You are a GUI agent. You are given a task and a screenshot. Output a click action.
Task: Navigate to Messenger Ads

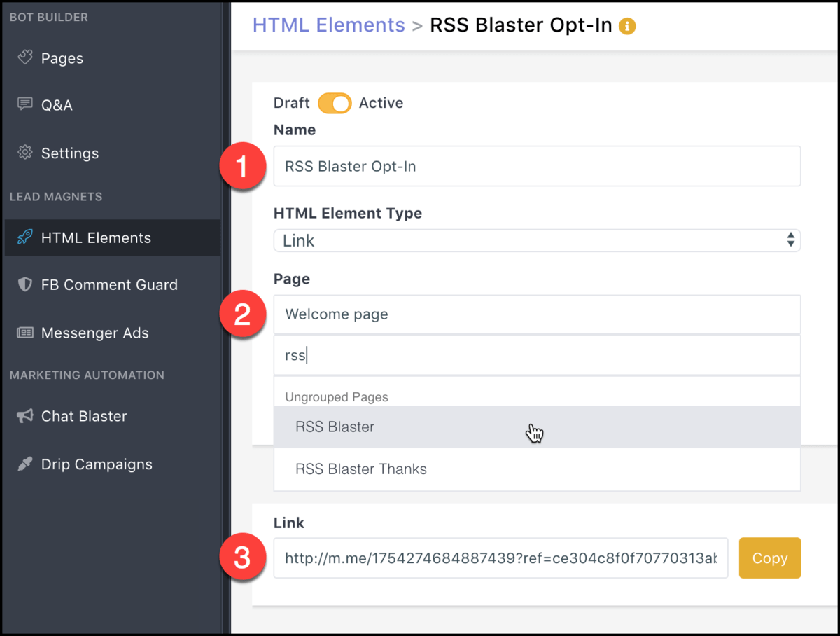95,333
